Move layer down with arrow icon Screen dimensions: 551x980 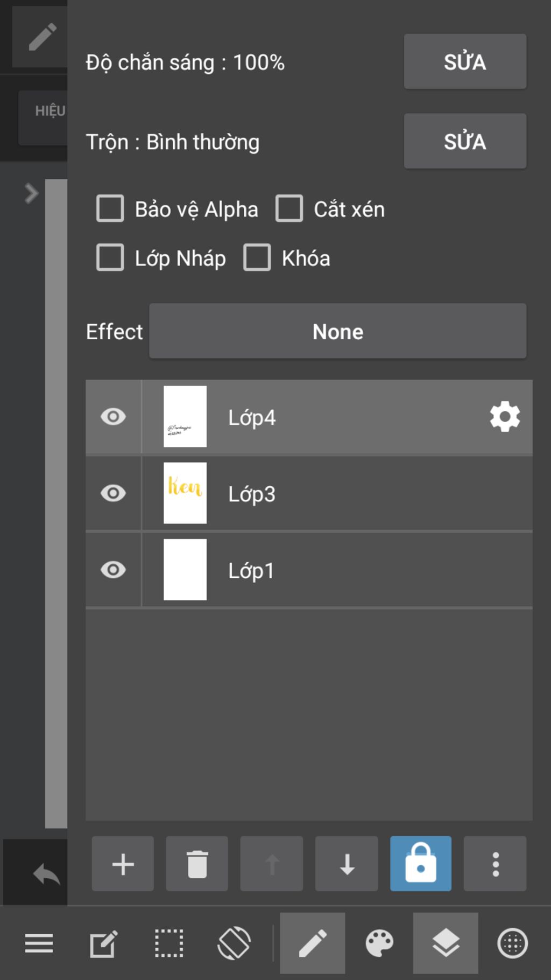pyautogui.click(x=347, y=864)
